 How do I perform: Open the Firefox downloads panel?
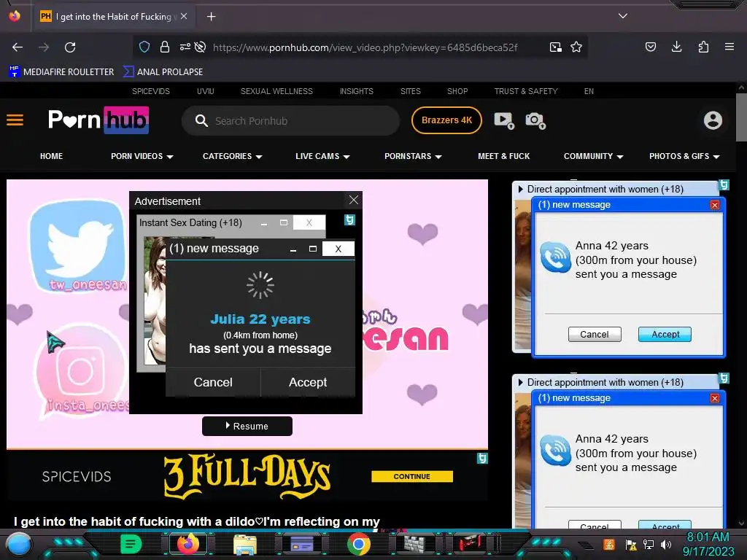tap(676, 47)
